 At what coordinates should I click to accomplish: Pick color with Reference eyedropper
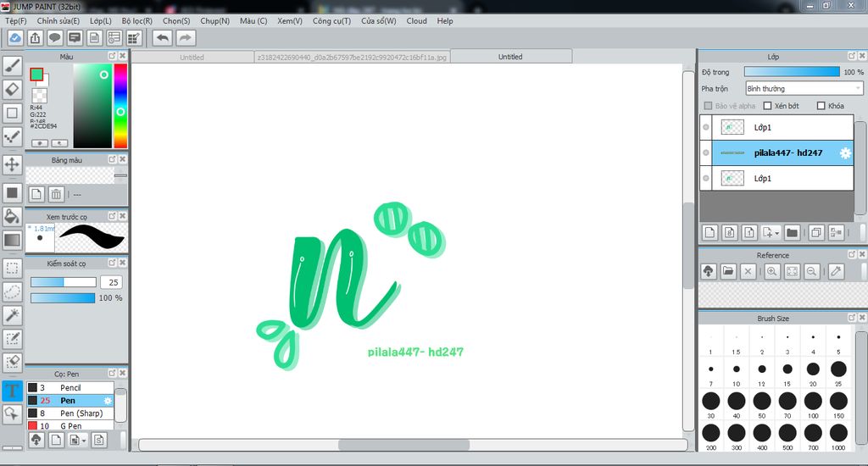coord(836,271)
